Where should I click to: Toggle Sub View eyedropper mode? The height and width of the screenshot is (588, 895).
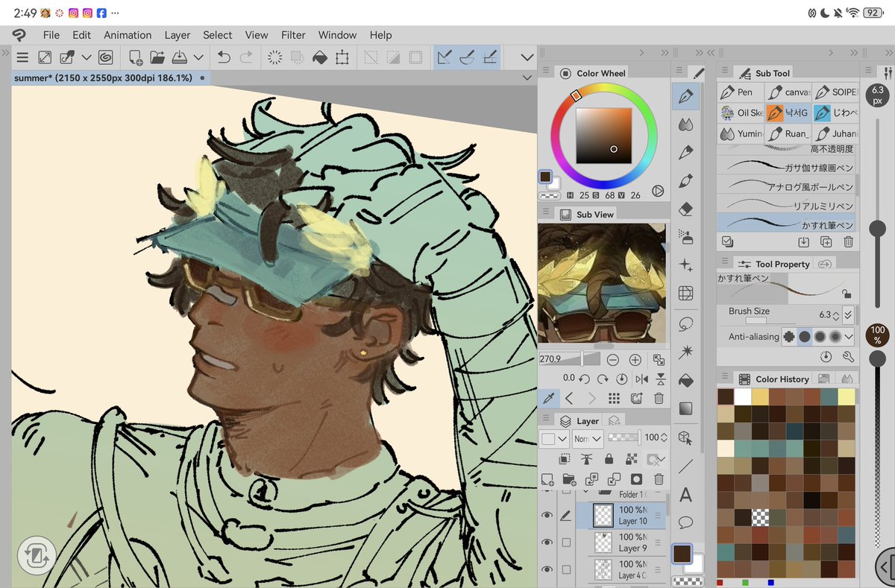[x=547, y=398]
